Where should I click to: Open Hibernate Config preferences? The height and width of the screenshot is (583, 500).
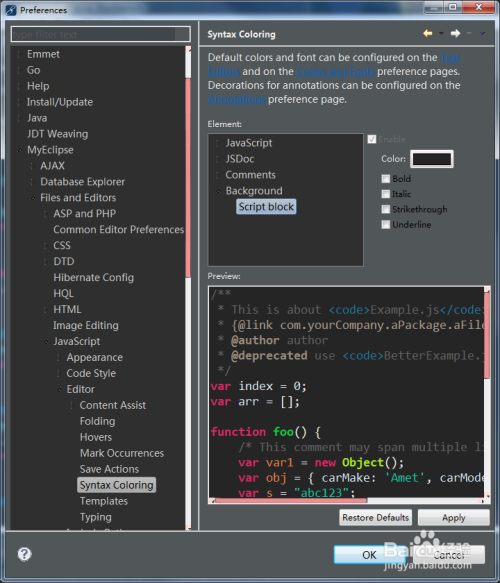[x=93, y=278]
